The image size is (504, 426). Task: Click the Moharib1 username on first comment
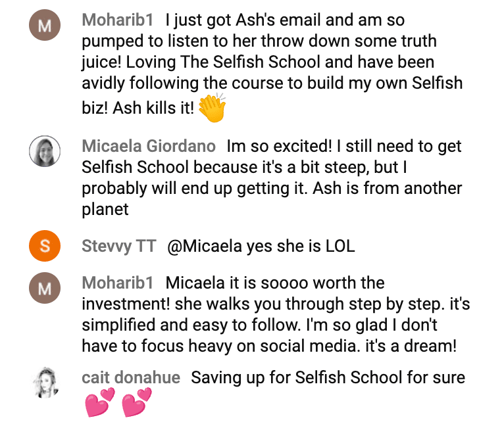tap(117, 20)
